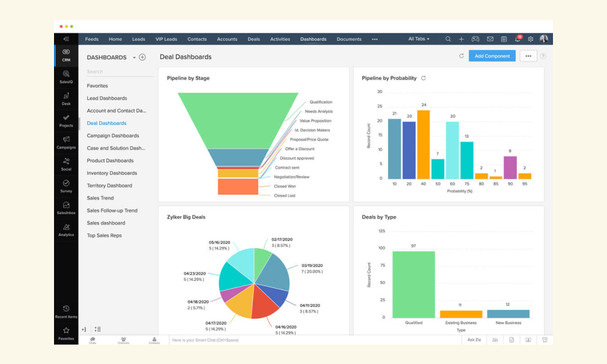Refresh the Pipeline by Probability chart
Screen dimensions: 607x364
click(424, 78)
